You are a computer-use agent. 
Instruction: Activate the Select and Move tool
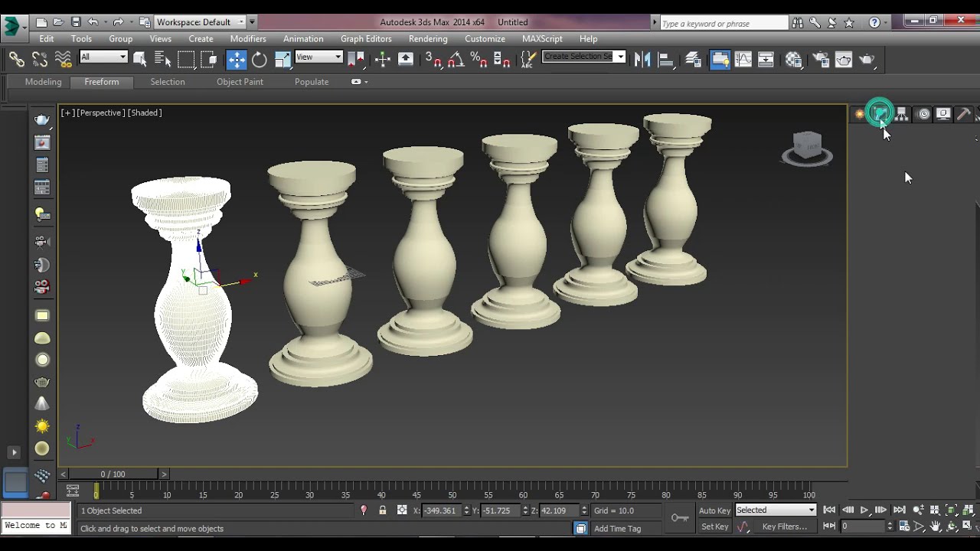(237, 60)
